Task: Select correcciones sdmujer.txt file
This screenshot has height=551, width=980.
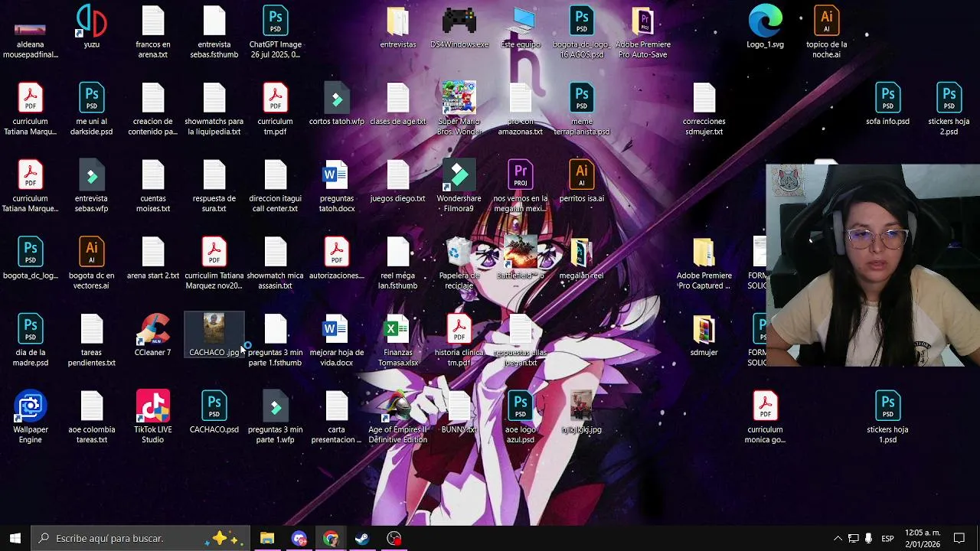Action: click(704, 109)
